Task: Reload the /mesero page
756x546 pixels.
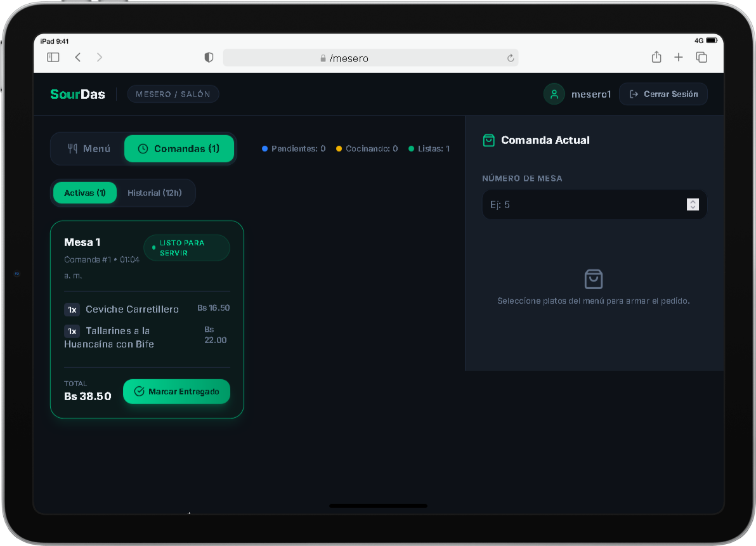Action: tap(511, 58)
